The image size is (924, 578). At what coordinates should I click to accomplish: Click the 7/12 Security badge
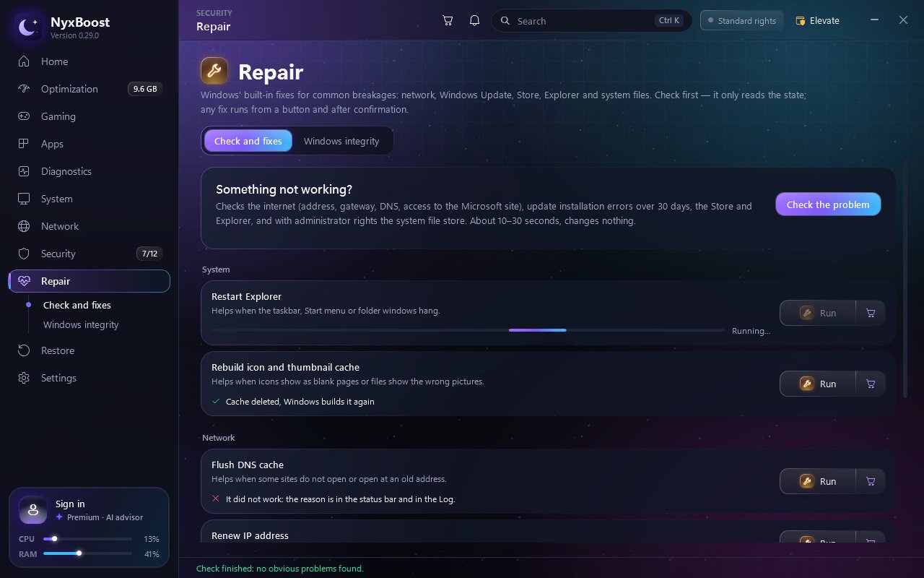[149, 254]
